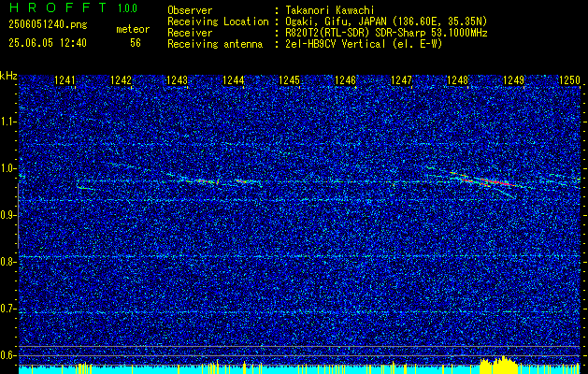The width and height of the screenshot is (588, 374).
Task: Click observer name Takanori Kawachi
Action: click(330, 10)
